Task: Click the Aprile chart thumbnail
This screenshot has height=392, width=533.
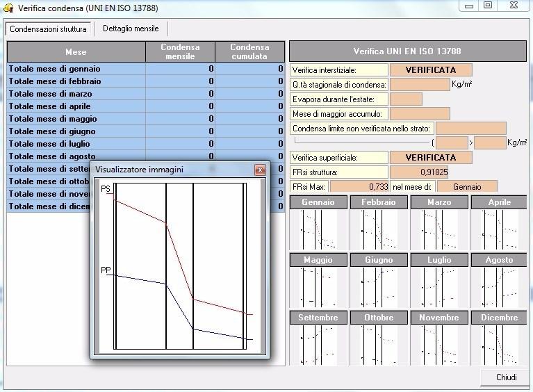Action: [x=498, y=229]
